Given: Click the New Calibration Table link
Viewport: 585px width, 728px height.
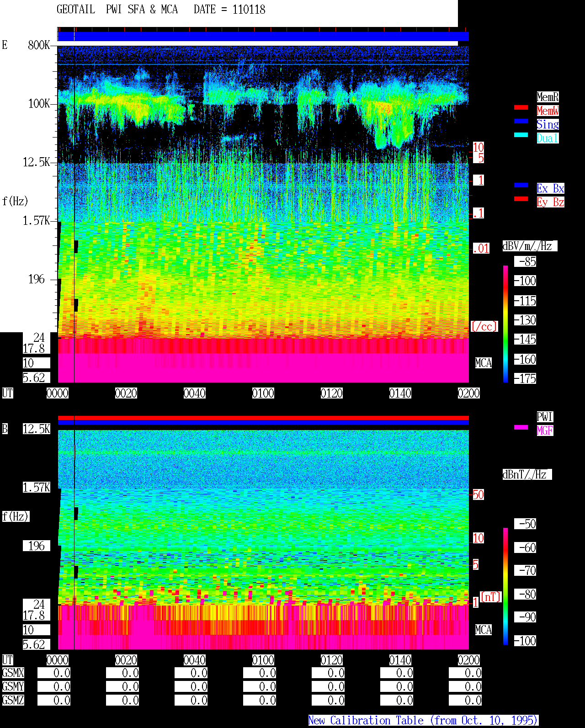Looking at the screenshot, I should point(423,721).
